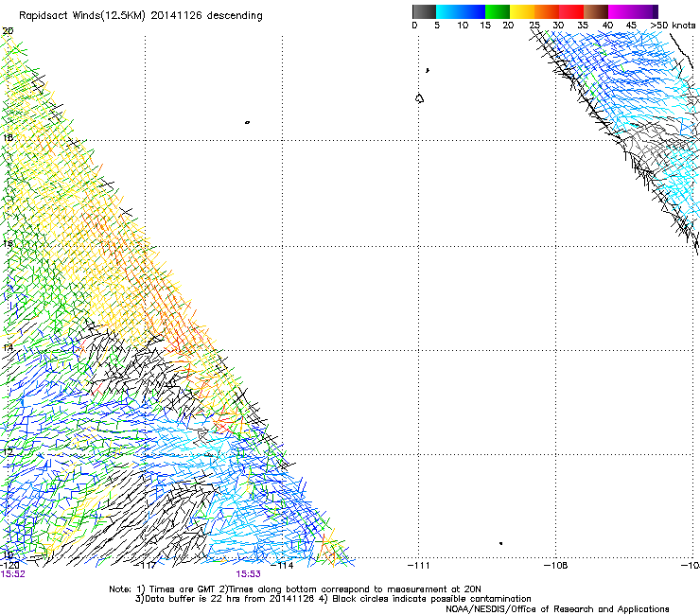Click the longitude label '-114'
The height and width of the screenshot is (615, 700).
click(283, 566)
